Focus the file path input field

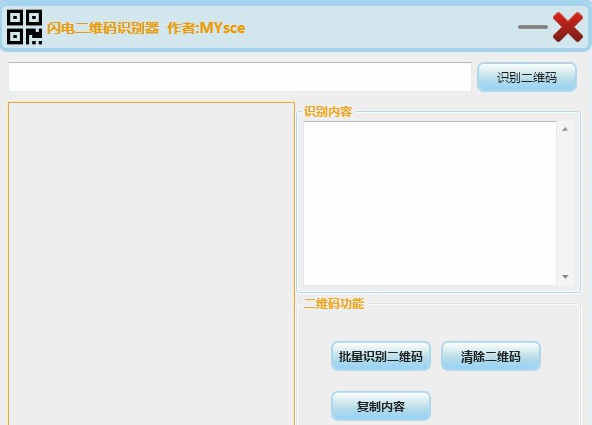coord(240,77)
